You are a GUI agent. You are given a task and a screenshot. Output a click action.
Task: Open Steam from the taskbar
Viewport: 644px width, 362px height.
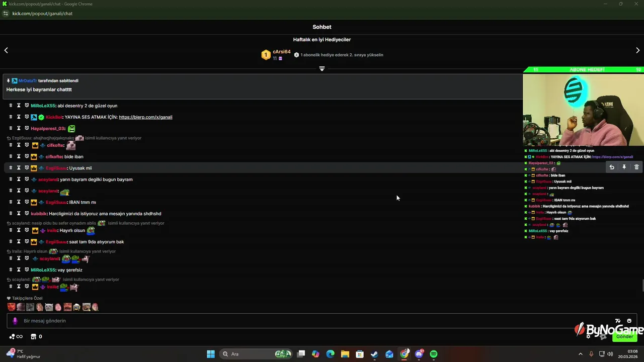pos(374,354)
